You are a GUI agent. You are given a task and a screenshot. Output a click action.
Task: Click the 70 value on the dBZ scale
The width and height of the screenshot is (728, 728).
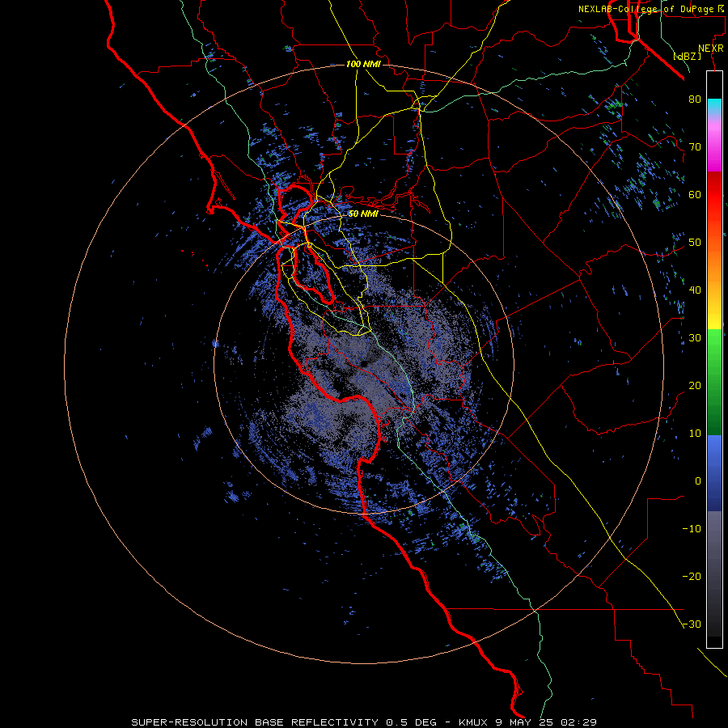695,146
